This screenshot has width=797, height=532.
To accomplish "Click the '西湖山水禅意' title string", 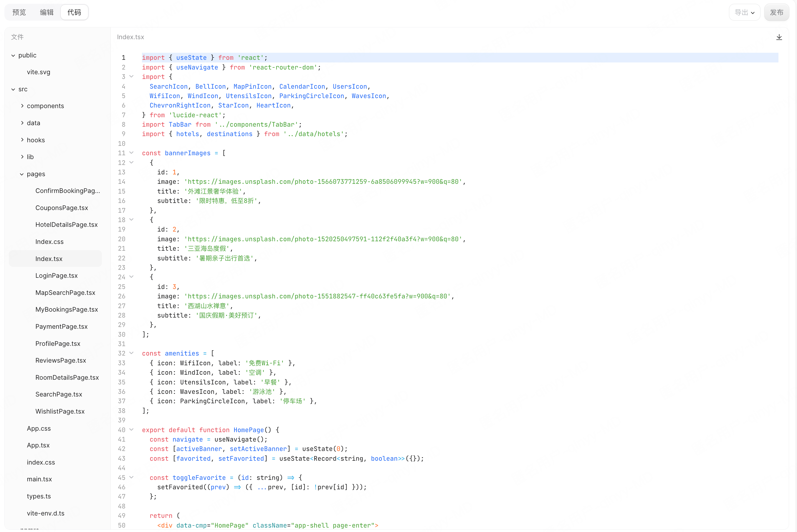I will (x=206, y=306).
